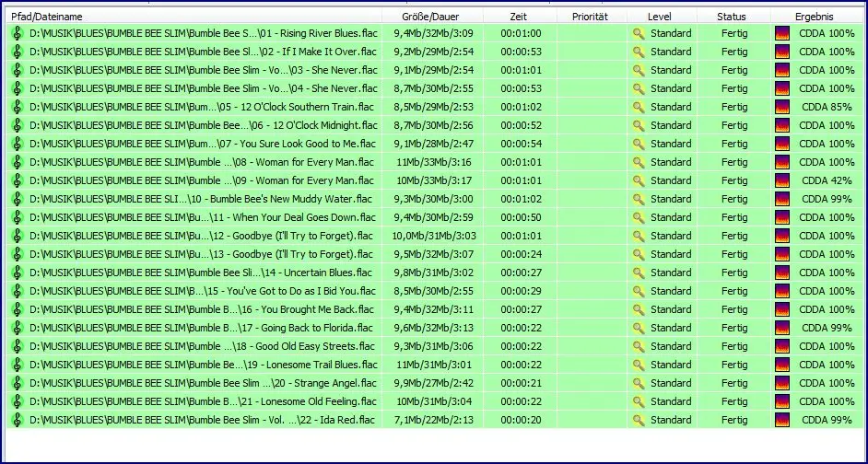
Task: Click spectrum icon beside CDDA 85% result
Action: click(781, 107)
